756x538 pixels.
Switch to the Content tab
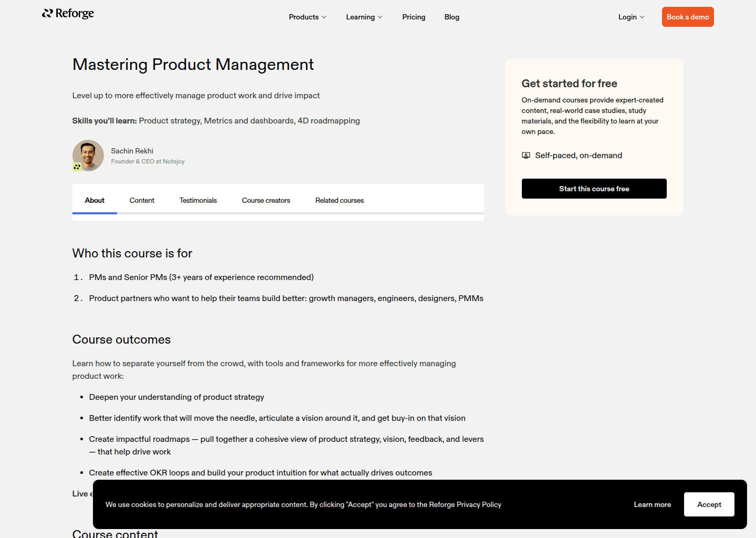(x=142, y=200)
